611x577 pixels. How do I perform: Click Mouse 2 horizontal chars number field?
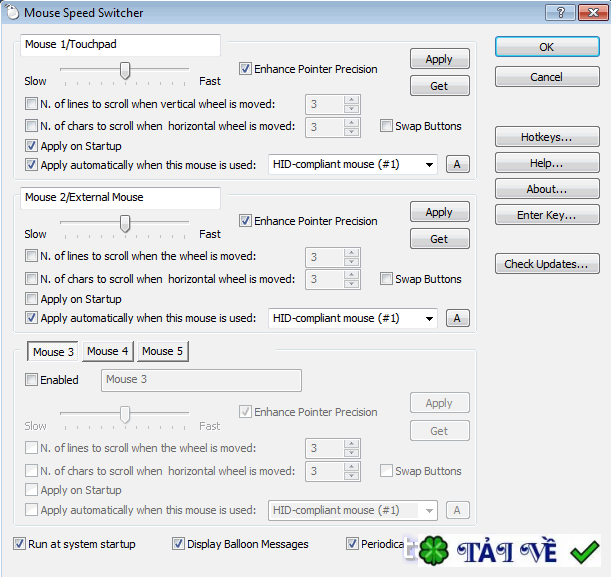[325, 279]
